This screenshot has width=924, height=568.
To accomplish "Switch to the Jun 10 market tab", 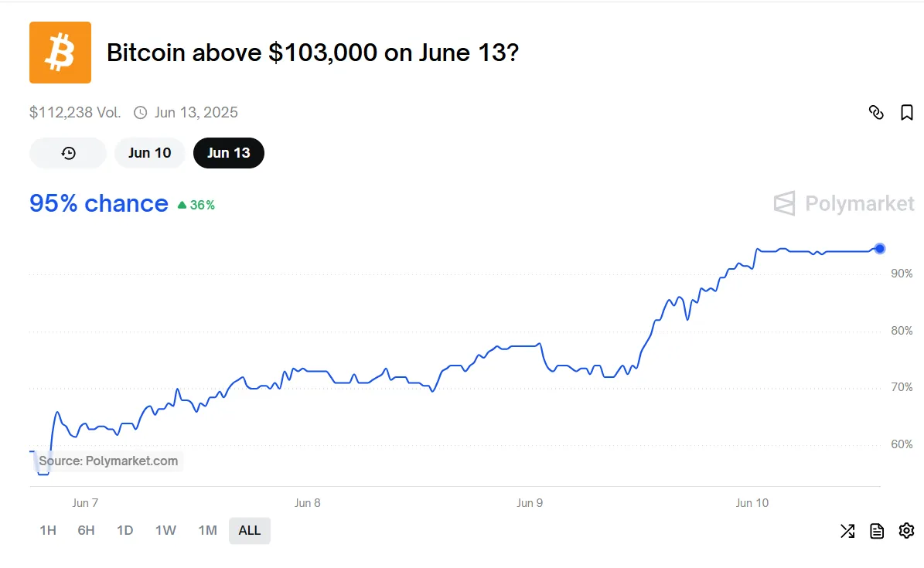I will click(150, 153).
